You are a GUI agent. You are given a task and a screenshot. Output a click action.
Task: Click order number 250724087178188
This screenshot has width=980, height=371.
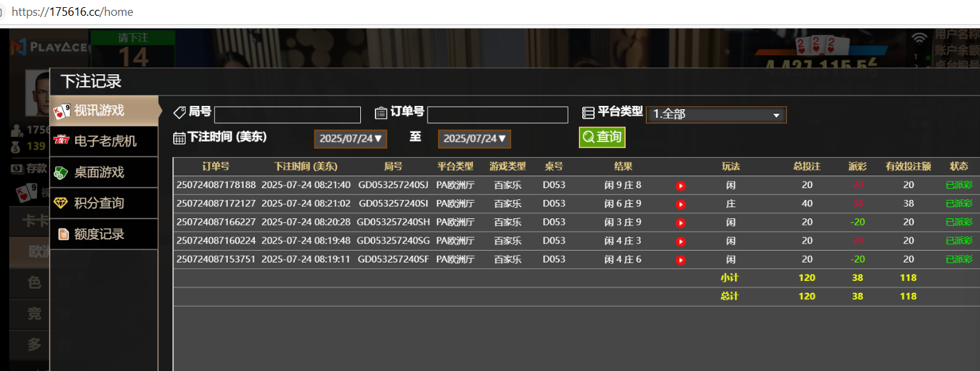pyautogui.click(x=216, y=185)
